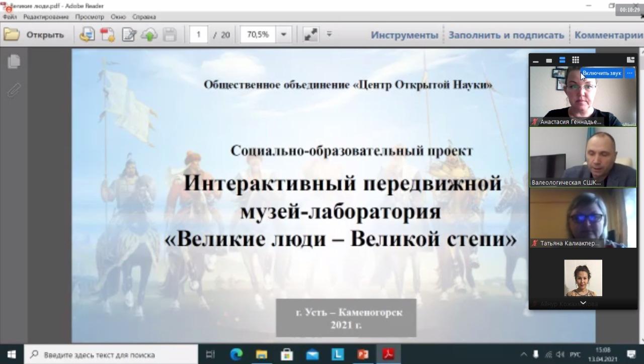Click the microphone tray icon
The width and height of the screenshot is (644, 364).
click(536, 354)
